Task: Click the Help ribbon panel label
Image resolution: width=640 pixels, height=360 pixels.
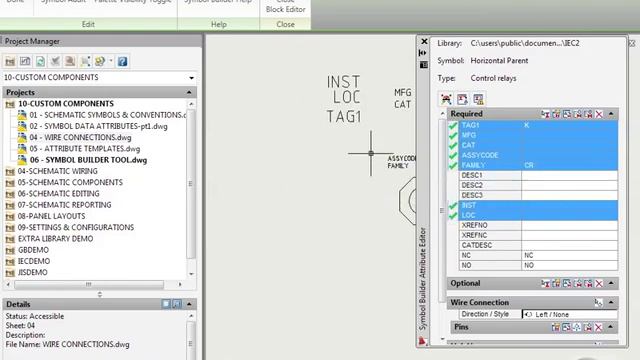Action: 219,24
